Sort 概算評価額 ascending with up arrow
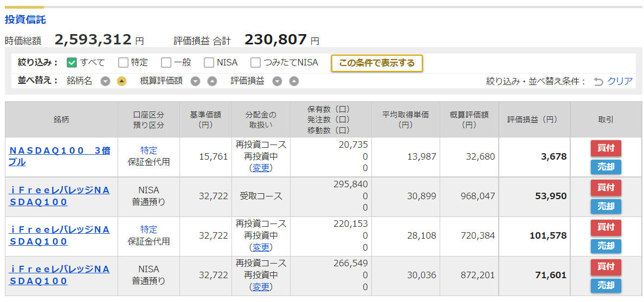This screenshot has width=644, height=302. (211, 81)
